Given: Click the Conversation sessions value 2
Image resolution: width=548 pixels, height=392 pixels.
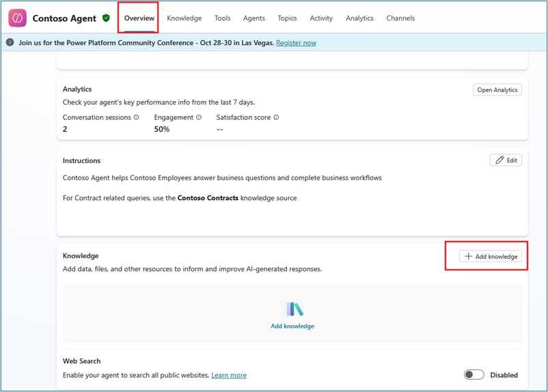Looking at the screenshot, I should pyautogui.click(x=65, y=129).
